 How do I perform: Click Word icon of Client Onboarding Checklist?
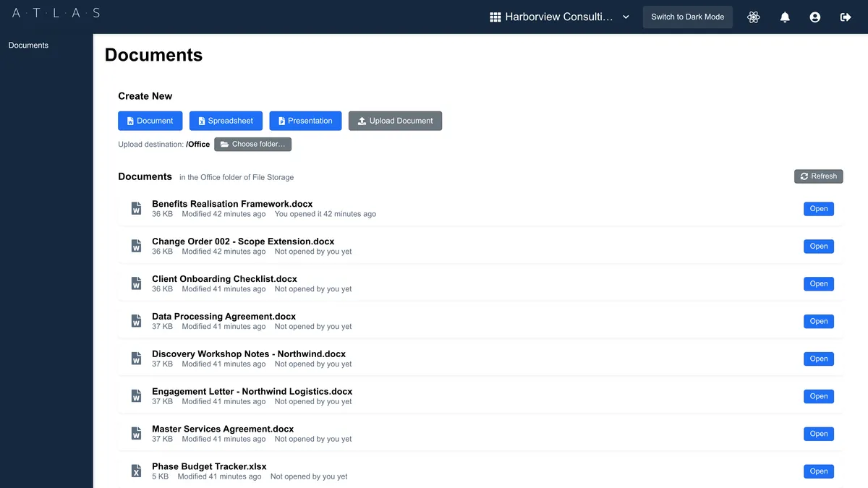click(136, 283)
